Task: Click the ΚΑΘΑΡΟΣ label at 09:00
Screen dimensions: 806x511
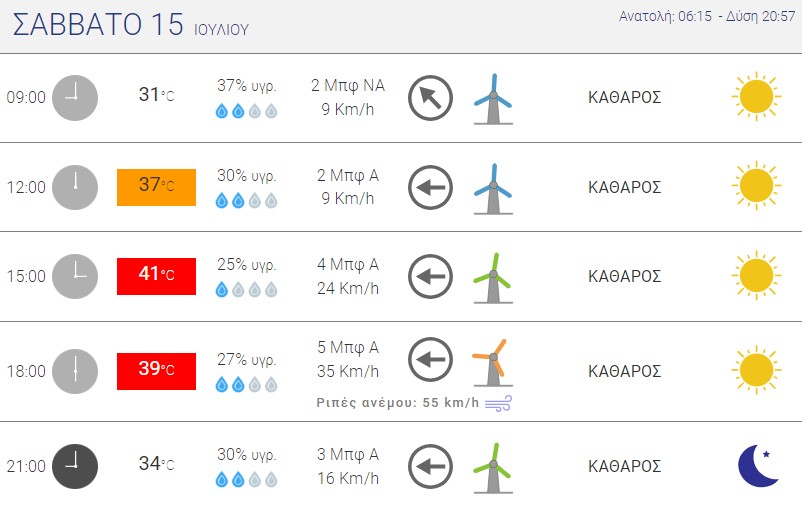Action: 625,97
